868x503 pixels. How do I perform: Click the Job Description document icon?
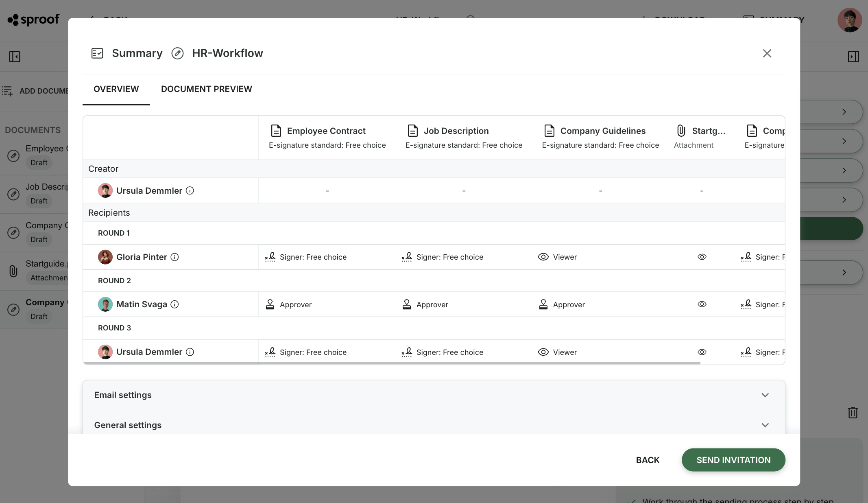tap(413, 131)
